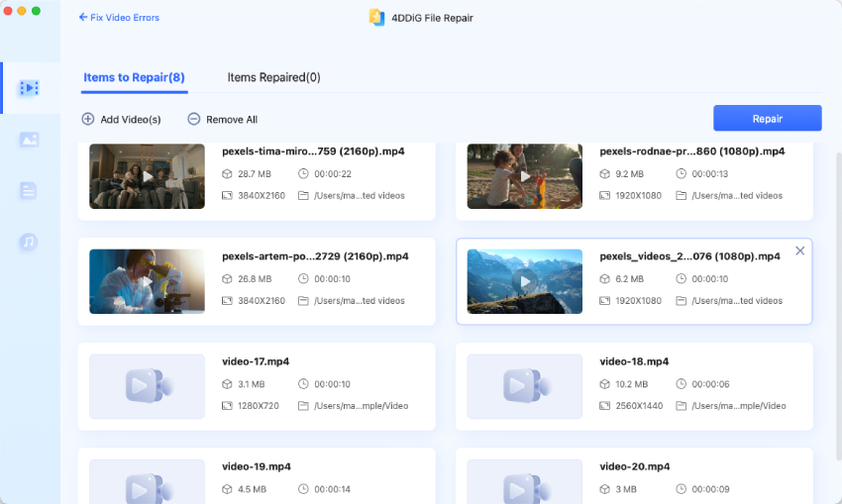Screen dimensions: 842x504
Task: Click folder icon in video-17.mp4 card
Action: [303, 406]
